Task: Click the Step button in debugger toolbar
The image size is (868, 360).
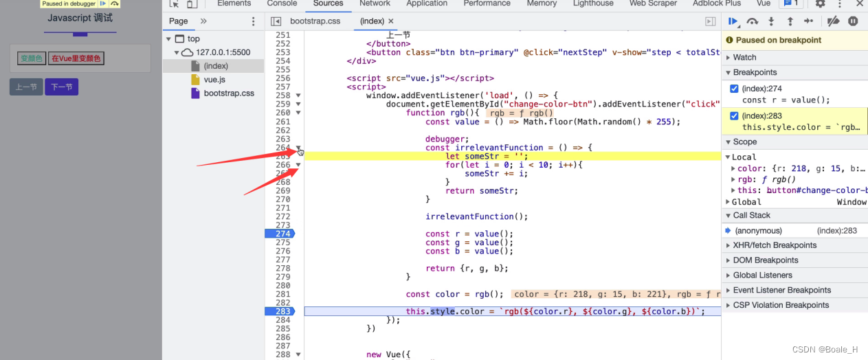Action: coord(808,21)
